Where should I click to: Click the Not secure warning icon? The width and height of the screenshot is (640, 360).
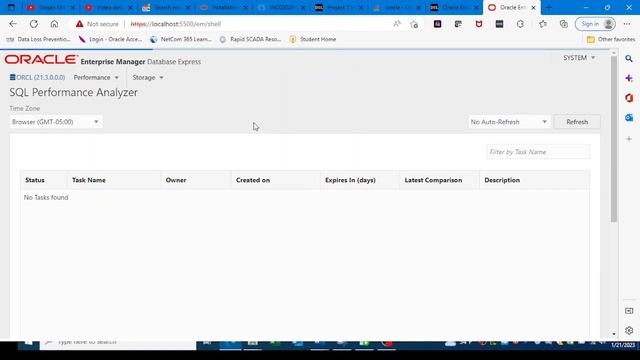tap(80, 24)
